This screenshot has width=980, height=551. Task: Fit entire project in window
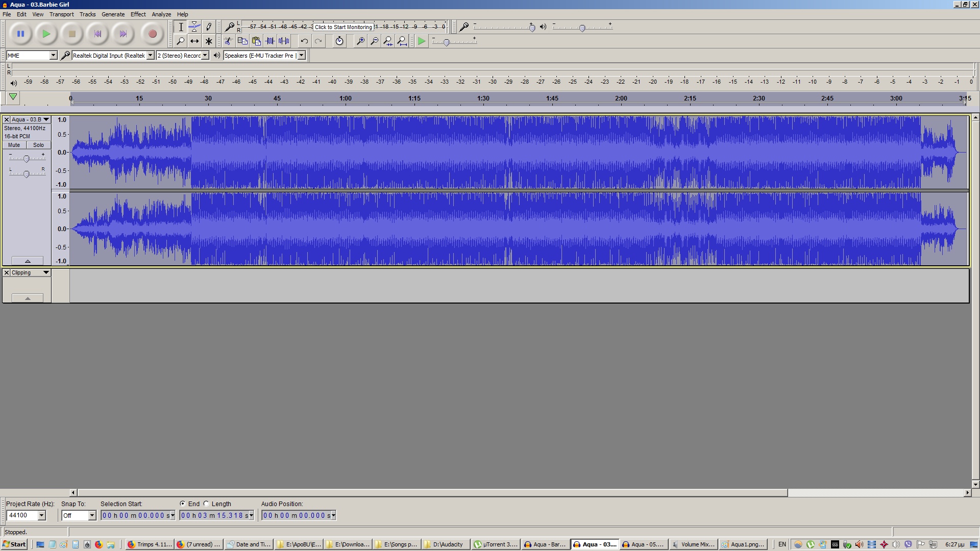[x=402, y=41]
